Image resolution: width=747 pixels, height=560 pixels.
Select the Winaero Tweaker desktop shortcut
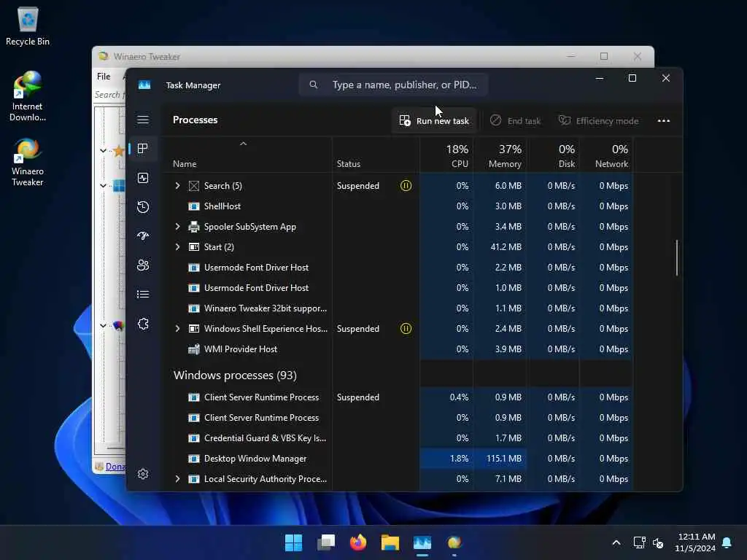coord(28,162)
